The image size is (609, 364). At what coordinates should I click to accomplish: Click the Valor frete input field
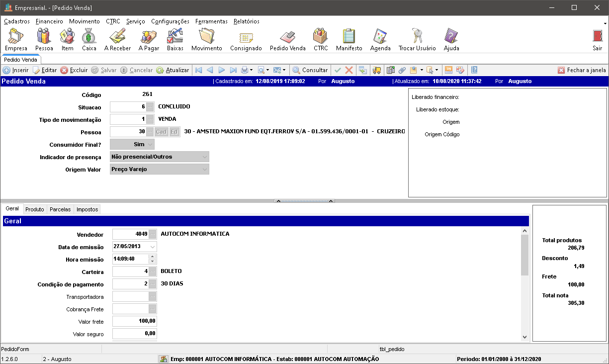134,321
